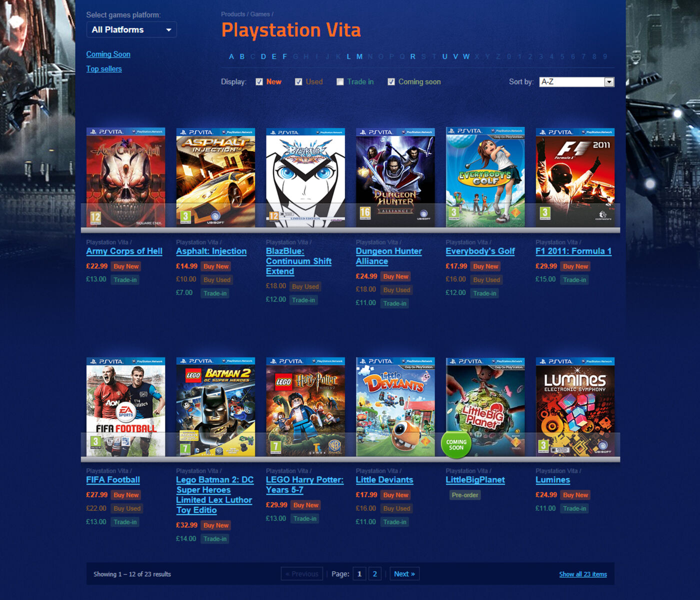
Task: Open the Lumines Electronic Symphony cover
Action: (x=575, y=406)
